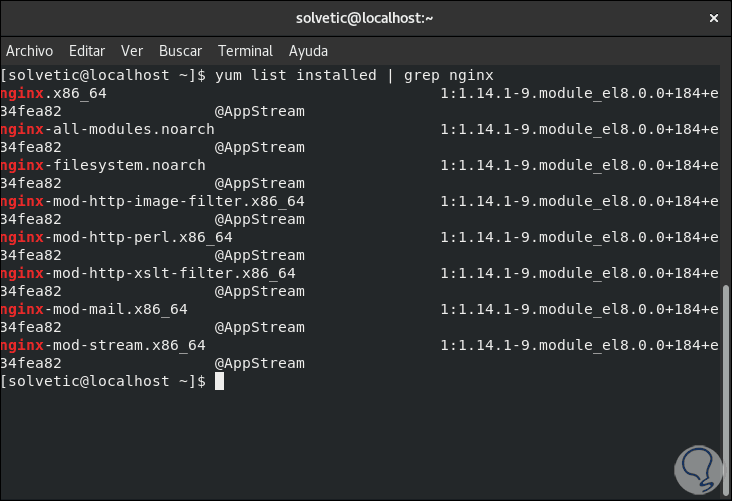Click the nginx-mod-http-image-filter.x86_64 entry
The height and width of the screenshot is (501, 732).
pyautogui.click(x=153, y=201)
